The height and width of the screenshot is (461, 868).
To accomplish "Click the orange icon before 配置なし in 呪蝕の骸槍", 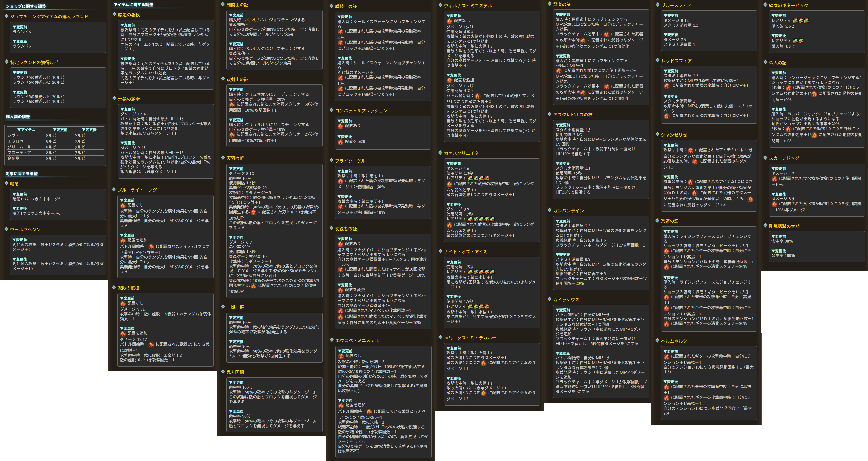I will tap(123, 303).
